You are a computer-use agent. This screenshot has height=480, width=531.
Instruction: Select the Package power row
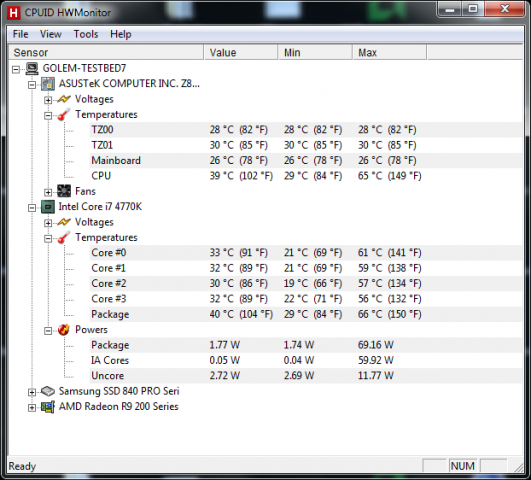tap(306, 345)
